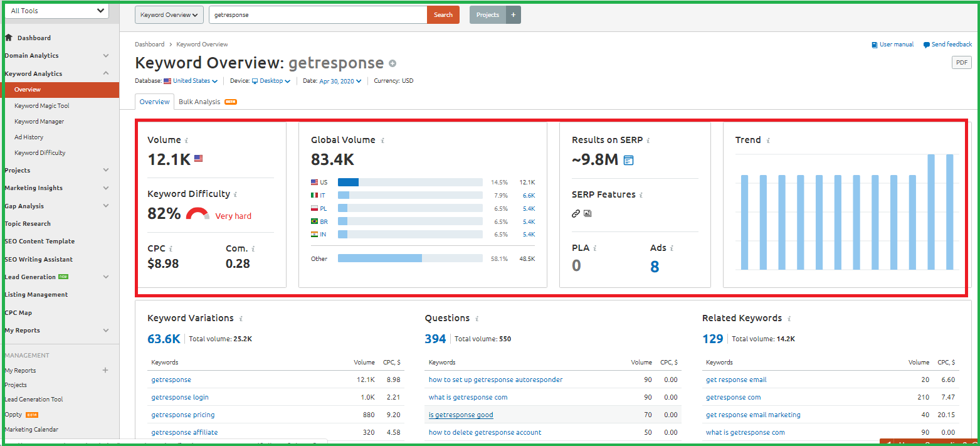The image size is (980, 446).
Task: Add a report with My Reports plus
Action: pyautogui.click(x=105, y=370)
